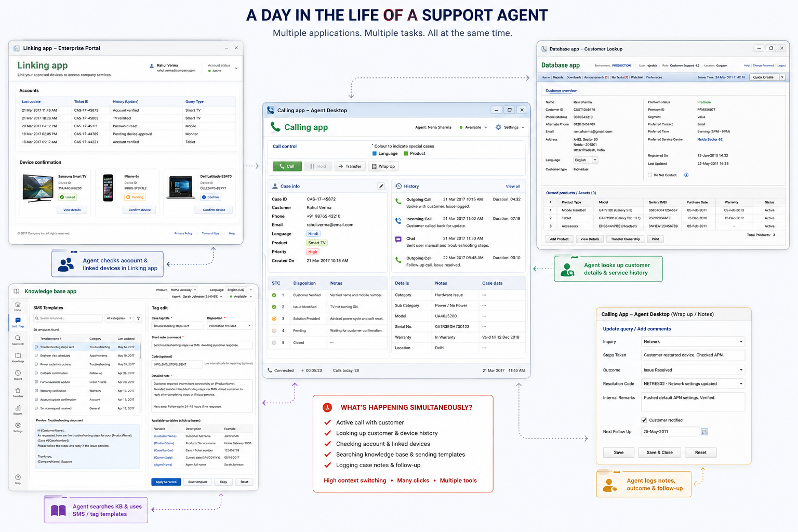Open the Outcome Issue Resolved dropdown

[x=693, y=370]
